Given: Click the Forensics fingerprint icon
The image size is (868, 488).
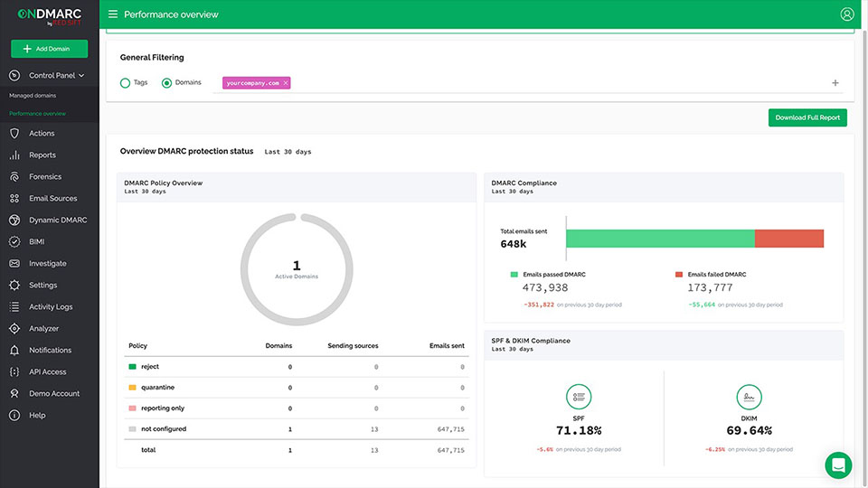Looking at the screenshot, I should point(14,176).
